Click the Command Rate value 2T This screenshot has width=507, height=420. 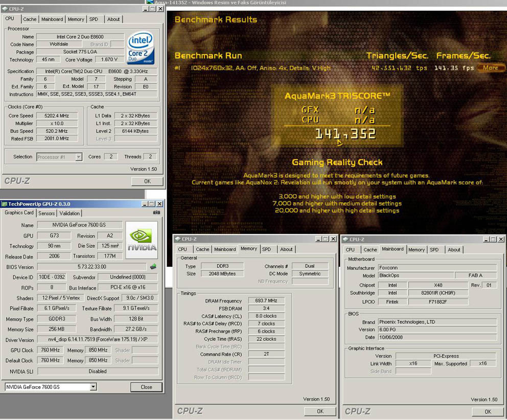pos(266,354)
